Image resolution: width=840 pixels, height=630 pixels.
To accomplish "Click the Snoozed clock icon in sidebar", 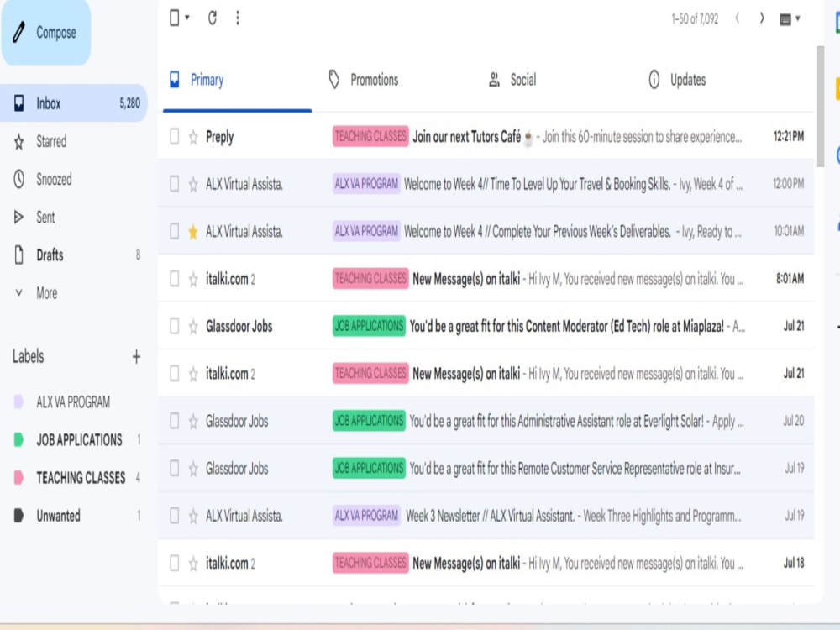I will [x=18, y=179].
